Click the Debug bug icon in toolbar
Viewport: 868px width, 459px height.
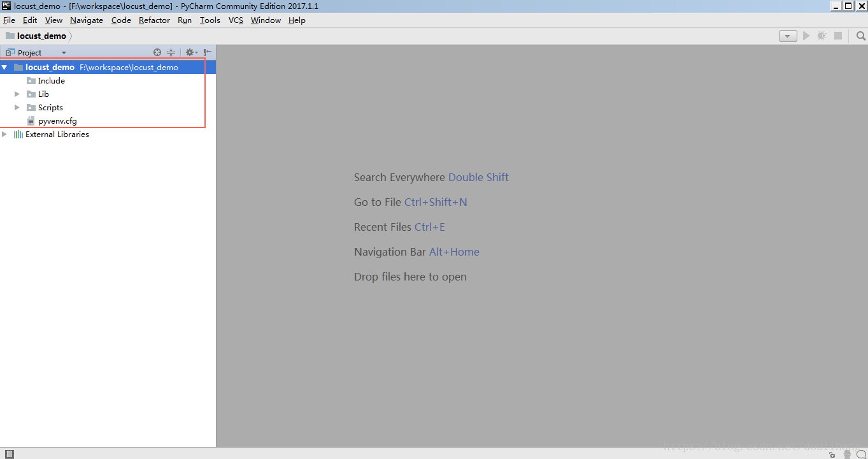(x=822, y=36)
